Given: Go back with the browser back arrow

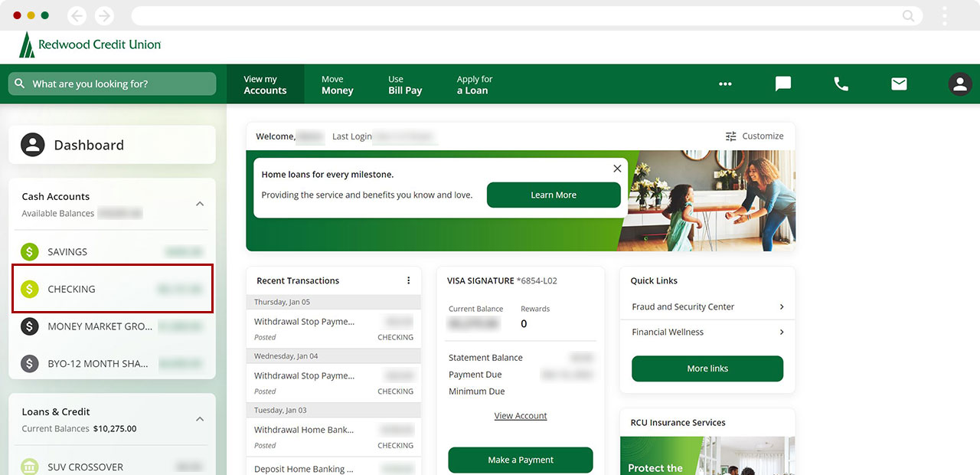Looking at the screenshot, I should click(77, 15).
